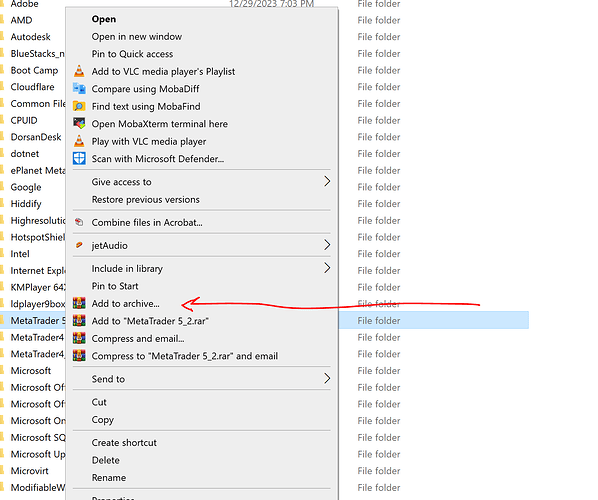This screenshot has height=500, width=598.
Task: Select the ModifiableW folder
Action: pos(38,488)
